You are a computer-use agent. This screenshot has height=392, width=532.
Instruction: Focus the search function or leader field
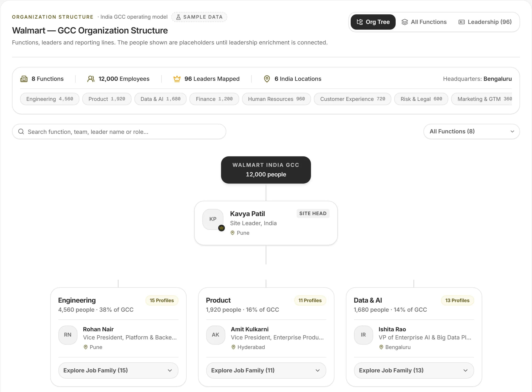coord(119,131)
